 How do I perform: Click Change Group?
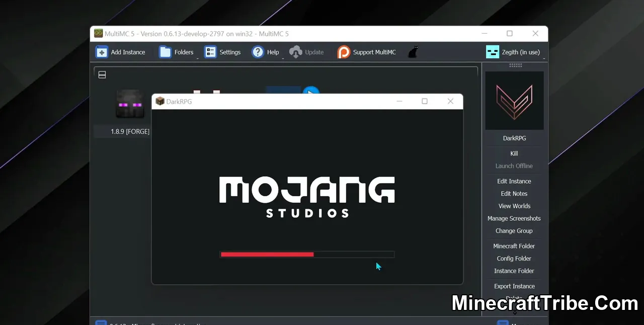(514, 231)
